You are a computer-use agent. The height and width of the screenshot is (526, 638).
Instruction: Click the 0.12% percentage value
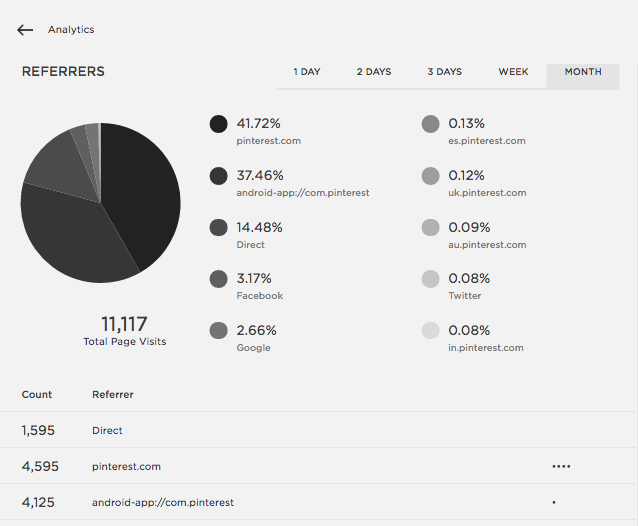466,175
